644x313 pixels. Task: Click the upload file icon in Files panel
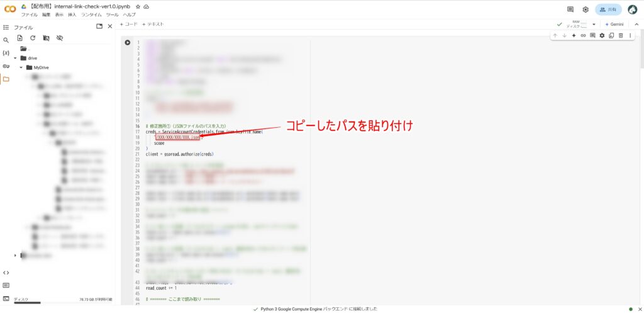pos(20,38)
